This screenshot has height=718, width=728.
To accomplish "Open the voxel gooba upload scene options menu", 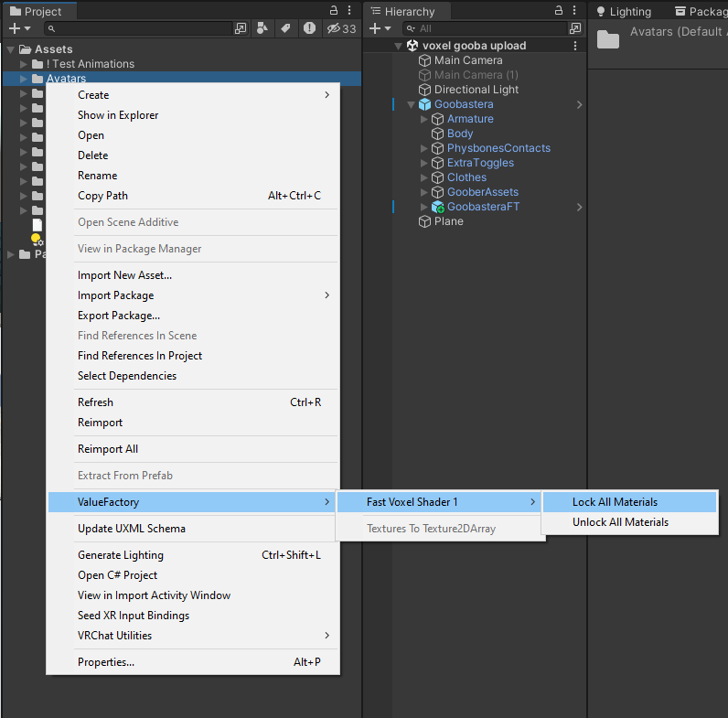I will (x=575, y=46).
